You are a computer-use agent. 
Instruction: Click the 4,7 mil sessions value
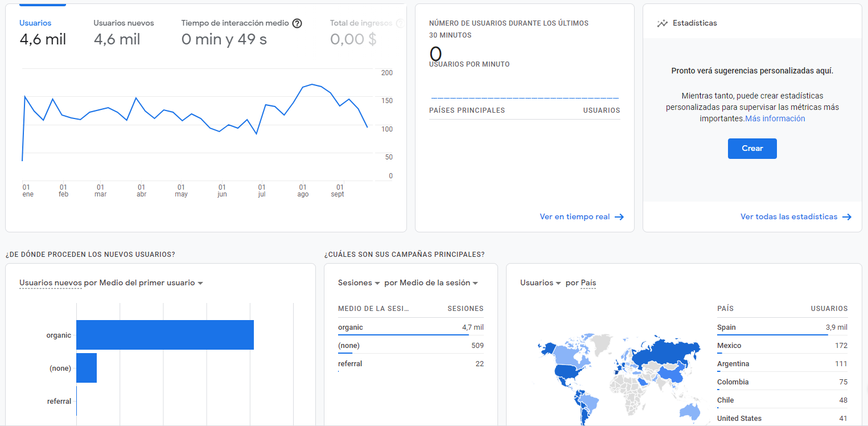473,327
